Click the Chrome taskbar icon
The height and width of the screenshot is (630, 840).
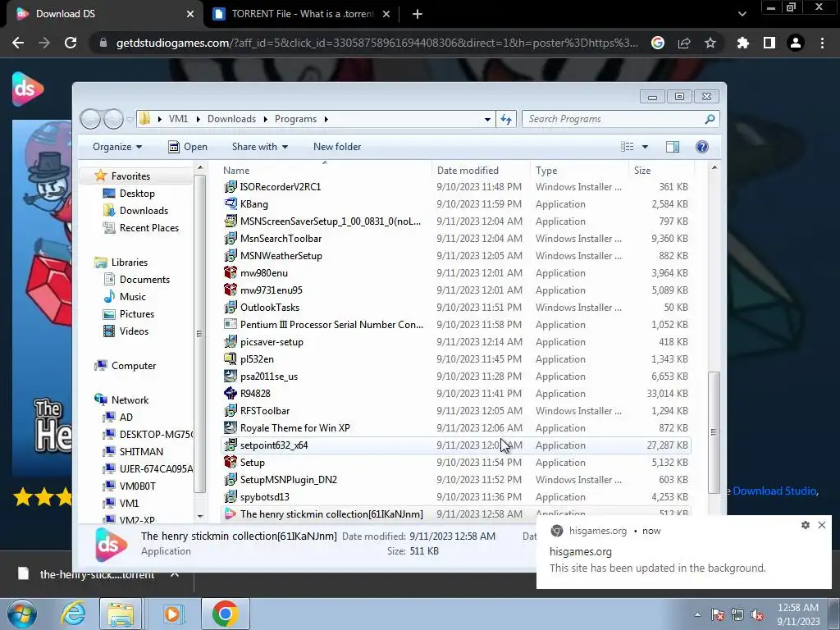coord(225,614)
